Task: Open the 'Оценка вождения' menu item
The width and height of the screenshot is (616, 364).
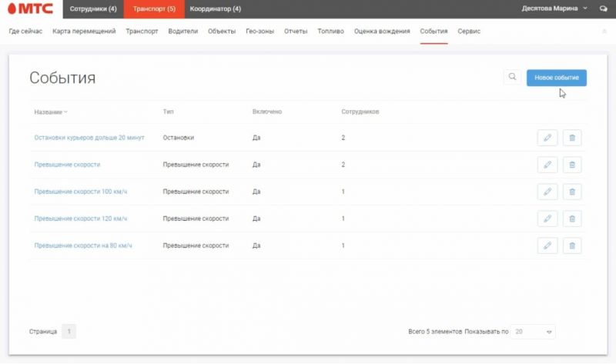Action: coord(382,32)
